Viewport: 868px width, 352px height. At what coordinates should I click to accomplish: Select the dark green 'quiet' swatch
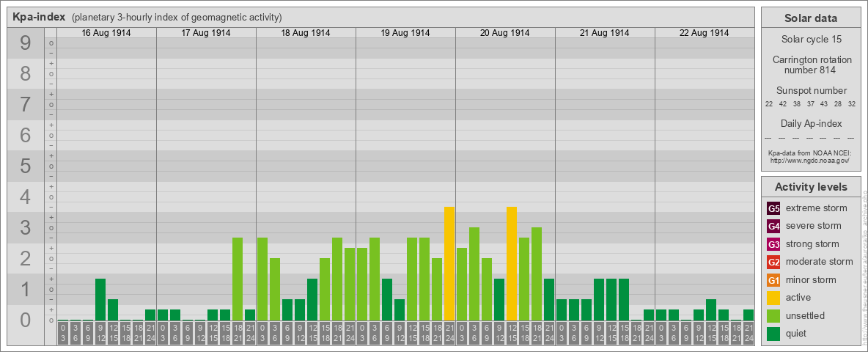pyautogui.click(x=773, y=334)
